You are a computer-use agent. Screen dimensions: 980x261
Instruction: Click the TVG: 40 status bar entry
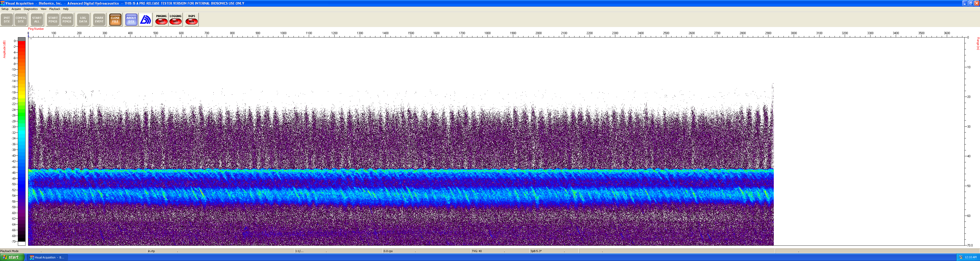click(477, 251)
